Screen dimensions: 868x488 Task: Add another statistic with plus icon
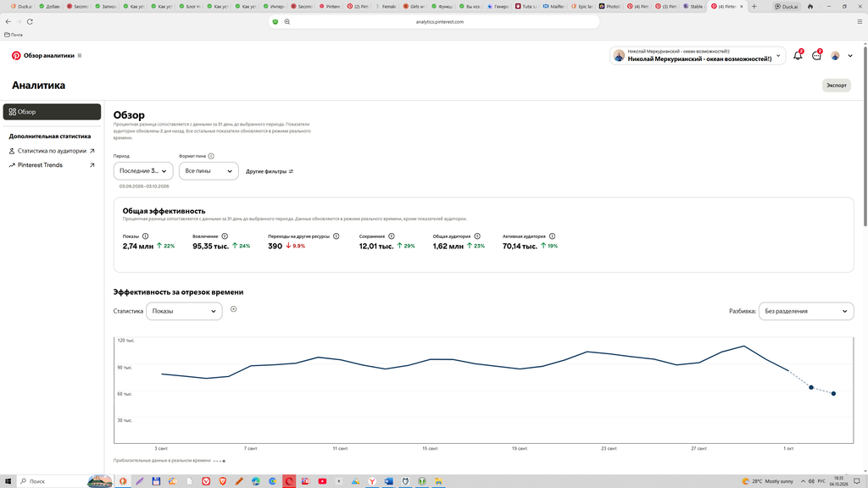(x=234, y=309)
